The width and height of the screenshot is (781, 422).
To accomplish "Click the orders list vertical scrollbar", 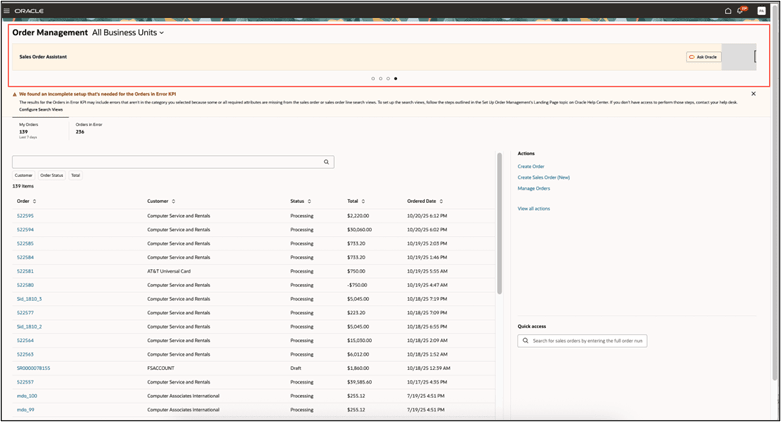I will pos(499,223).
